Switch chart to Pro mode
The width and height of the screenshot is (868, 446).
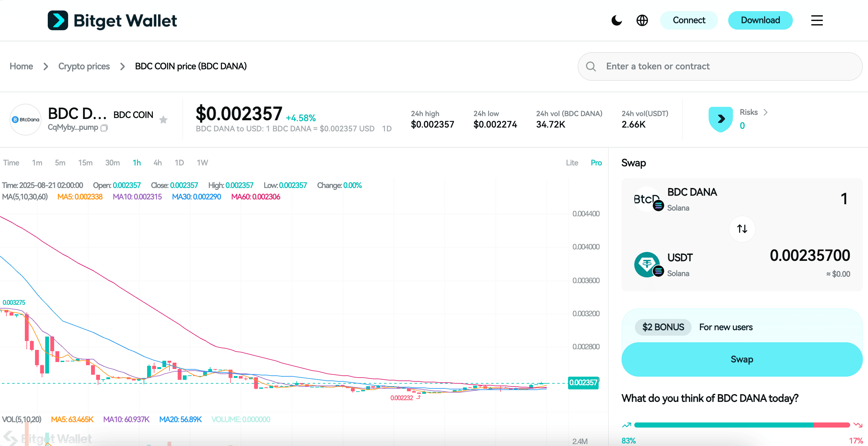tap(596, 163)
